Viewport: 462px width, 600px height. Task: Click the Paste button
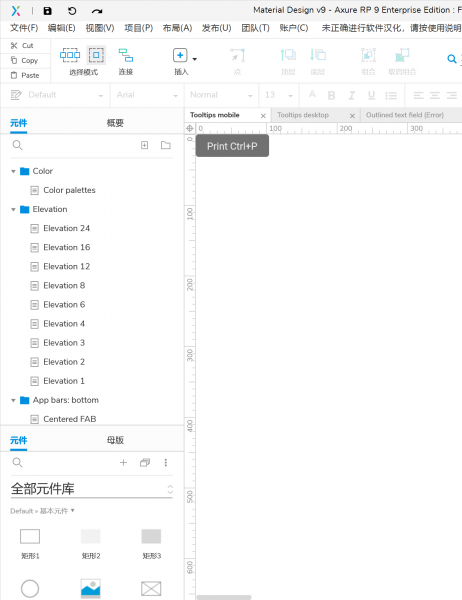coord(25,75)
